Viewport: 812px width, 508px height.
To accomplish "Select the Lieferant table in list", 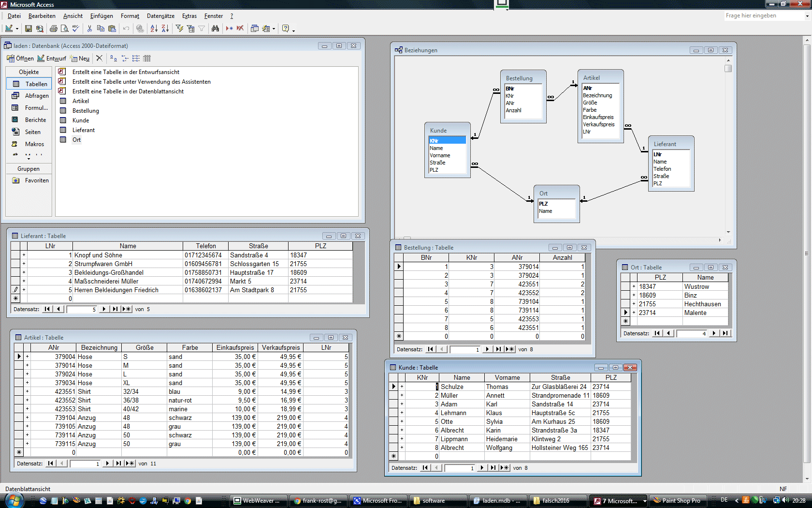I will (x=83, y=130).
